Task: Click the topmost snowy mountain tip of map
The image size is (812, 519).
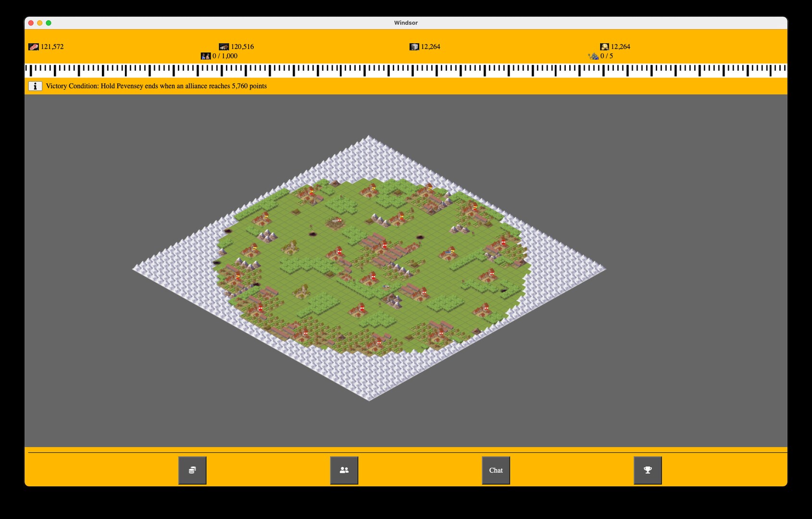Action: tap(369, 138)
